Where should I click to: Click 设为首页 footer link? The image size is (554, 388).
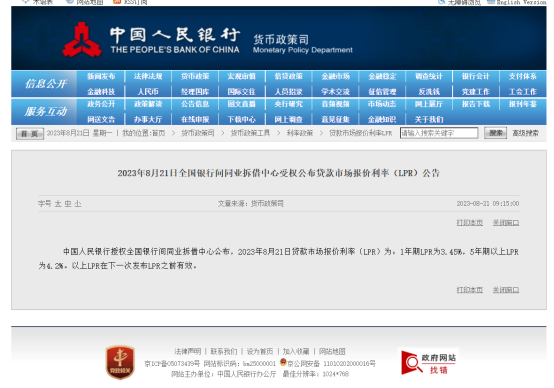click(x=260, y=352)
